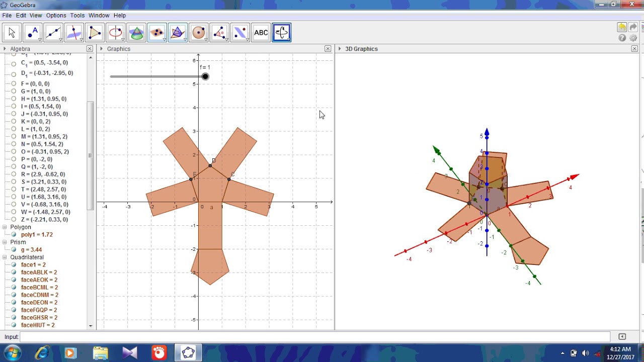
Task: Close the 3D Graphics panel
Action: tap(634, 49)
